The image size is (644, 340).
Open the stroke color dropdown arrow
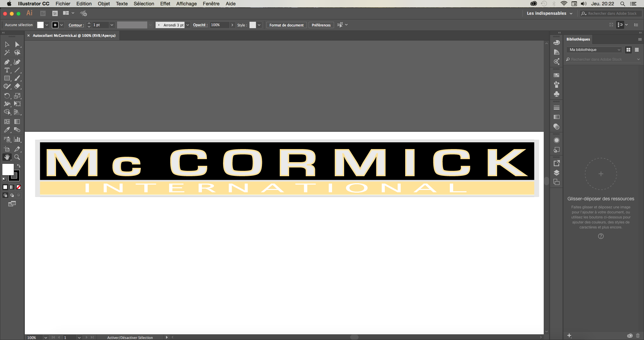61,25
